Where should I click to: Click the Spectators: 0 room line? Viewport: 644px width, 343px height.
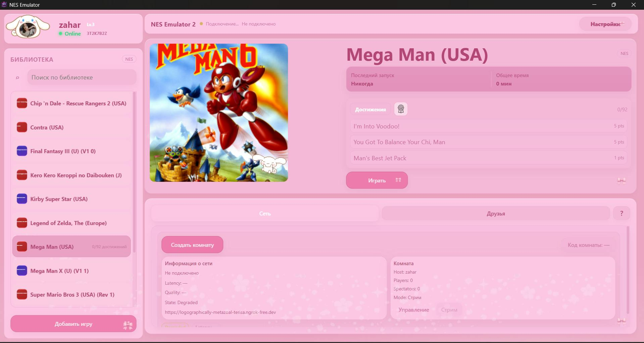(x=407, y=289)
